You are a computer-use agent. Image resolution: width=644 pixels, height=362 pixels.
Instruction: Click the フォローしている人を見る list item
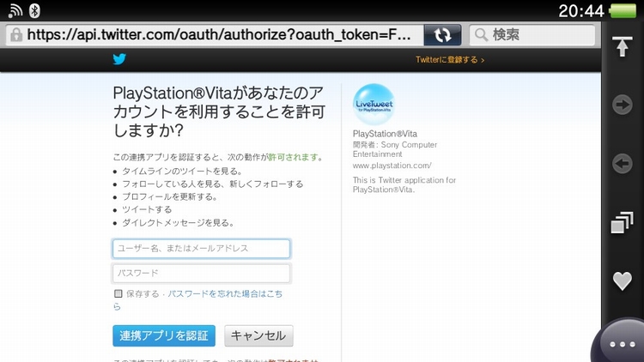212,184
